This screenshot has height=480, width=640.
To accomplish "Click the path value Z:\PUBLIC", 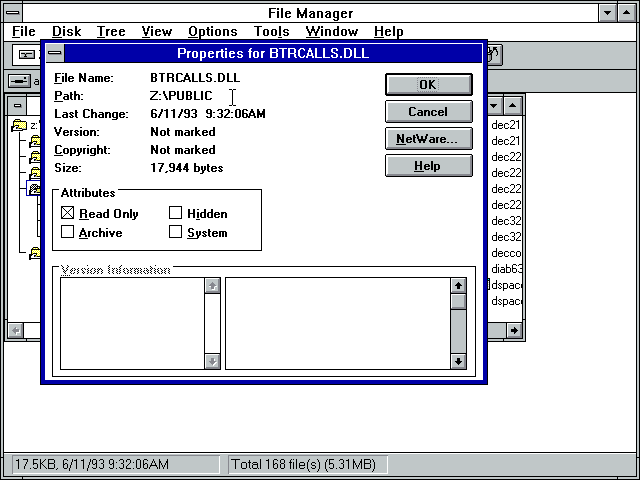I will coord(181,96).
